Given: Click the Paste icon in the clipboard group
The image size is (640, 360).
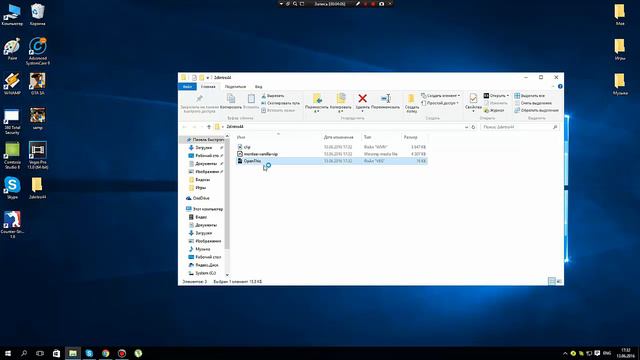Looking at the screenshot, I should click(x=251, y=98).
